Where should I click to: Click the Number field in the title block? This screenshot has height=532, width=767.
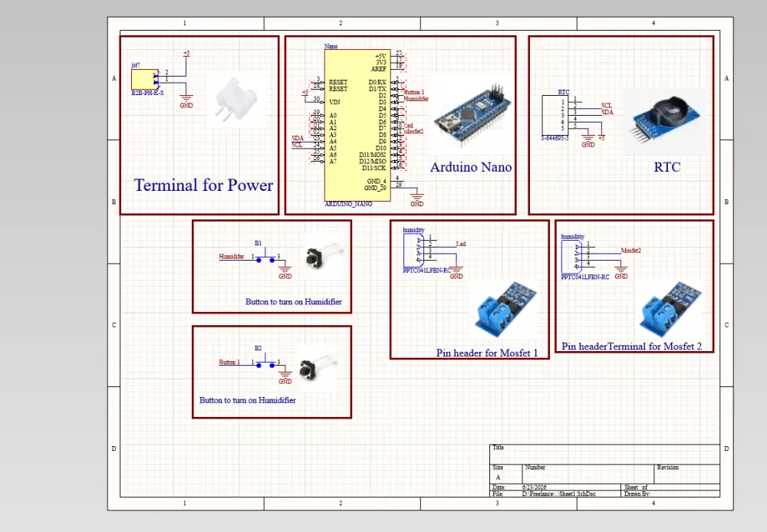point(588,474)
